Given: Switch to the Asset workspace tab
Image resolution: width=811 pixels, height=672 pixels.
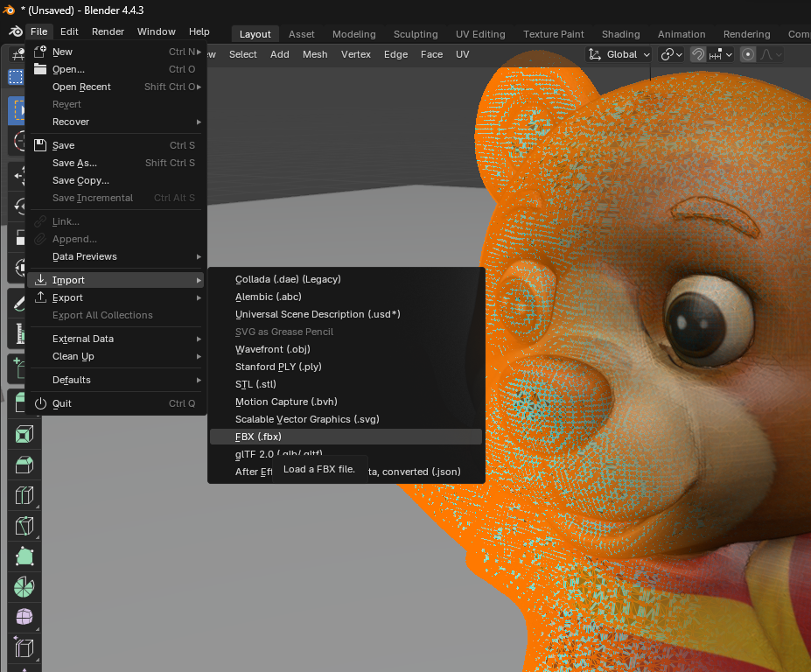Looking at the screenshot, I should click(302, 34).
